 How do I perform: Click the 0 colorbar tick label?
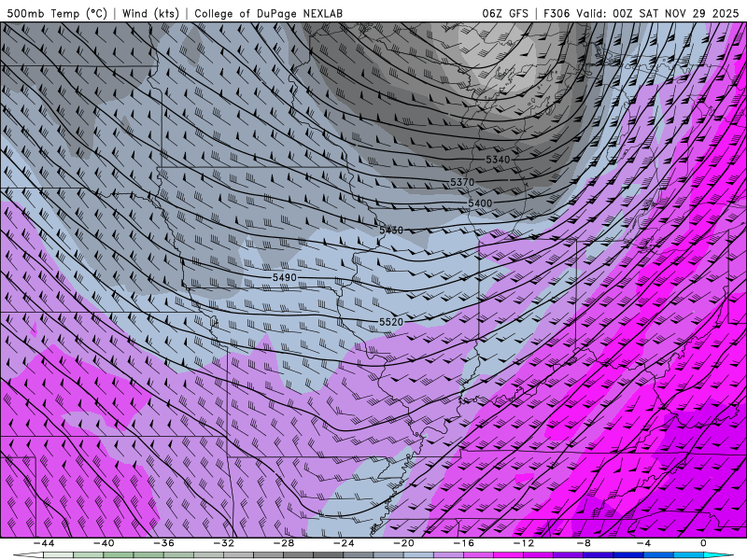tap(704, 543)
